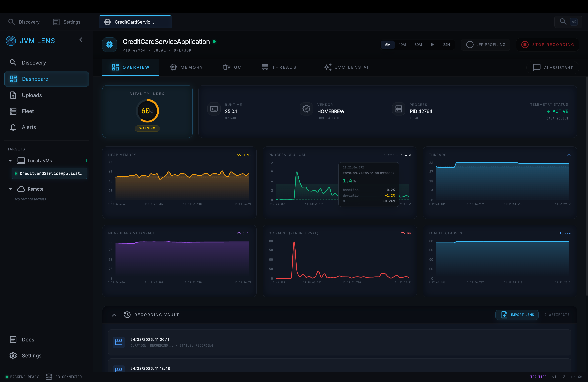
Task: Click the Recording Vault history icon
Action: [127, 315]
